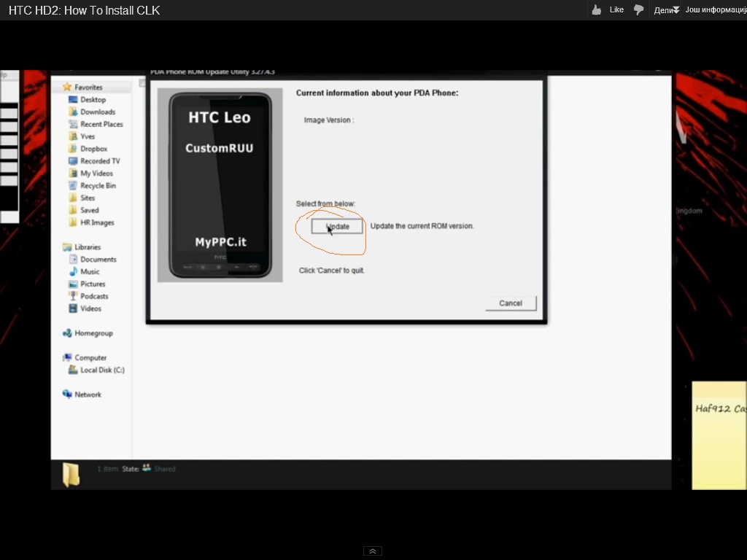The height and width of the screenshot is (560, 747).
Task: Click the expand chevron below the video
Action: click(373, 551)
